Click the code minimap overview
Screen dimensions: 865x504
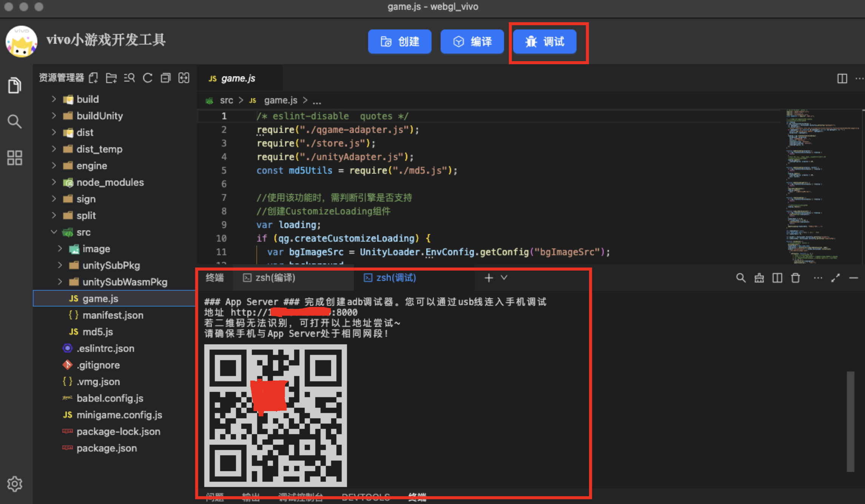pyautogui.click(x=822, y=186)
